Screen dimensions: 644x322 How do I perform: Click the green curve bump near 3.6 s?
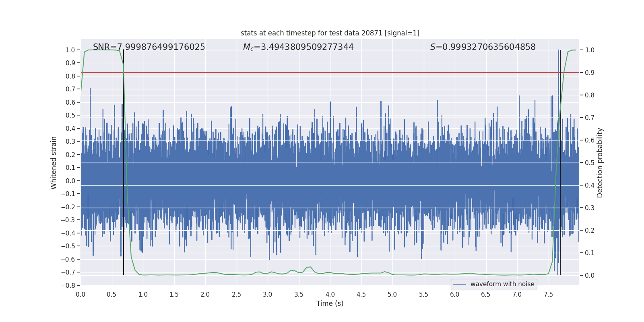(x=309, y=267)
